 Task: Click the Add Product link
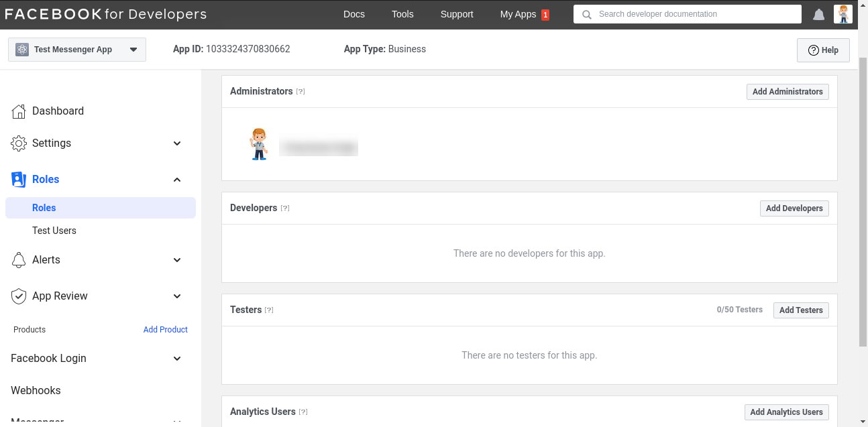[x=166, y=330]
